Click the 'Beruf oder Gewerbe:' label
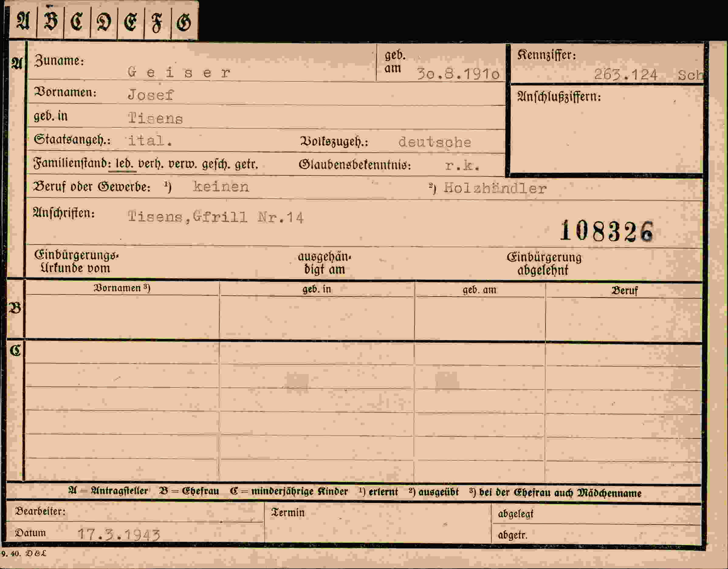 91,186
